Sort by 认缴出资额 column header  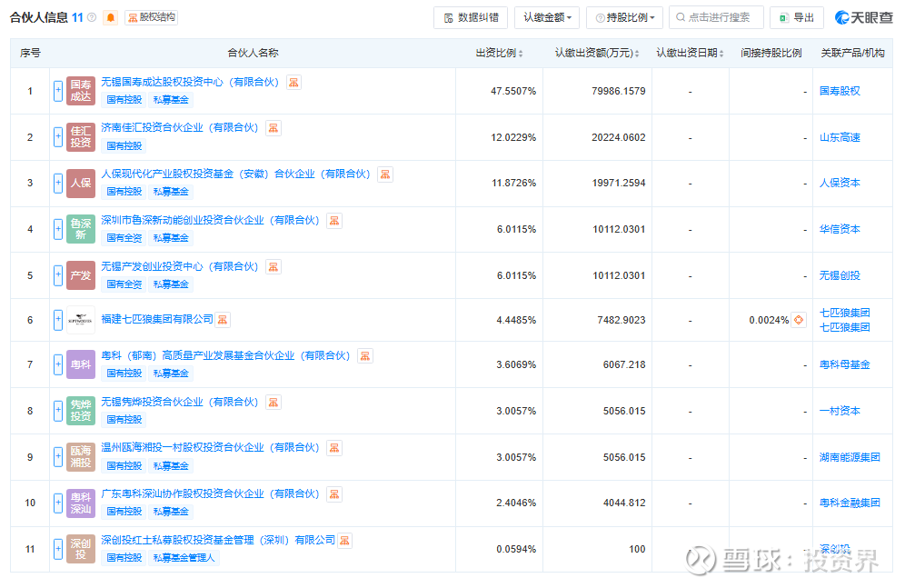(597, 54)
